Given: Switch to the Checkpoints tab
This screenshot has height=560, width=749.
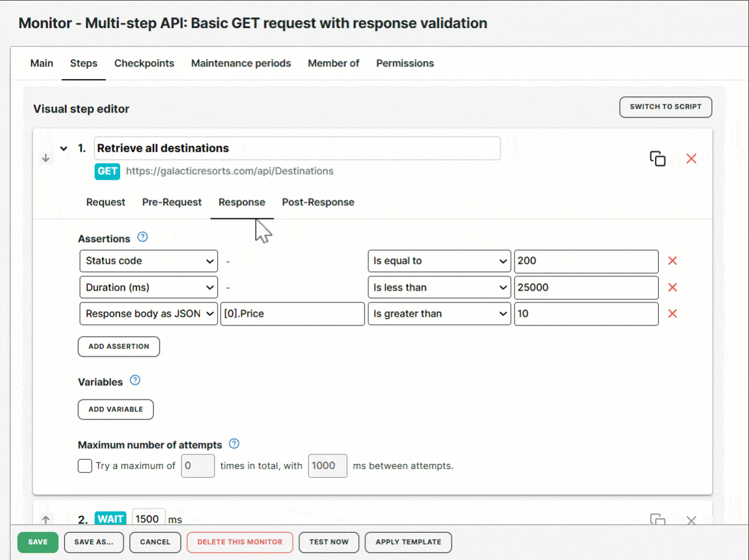Looking at the screenshot, I should click(144, 63).
